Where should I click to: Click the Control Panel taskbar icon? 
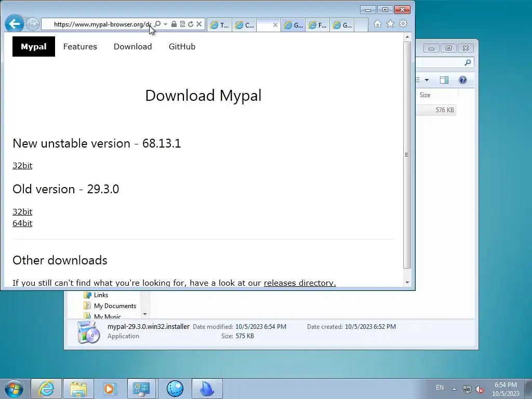click(141, 389)
